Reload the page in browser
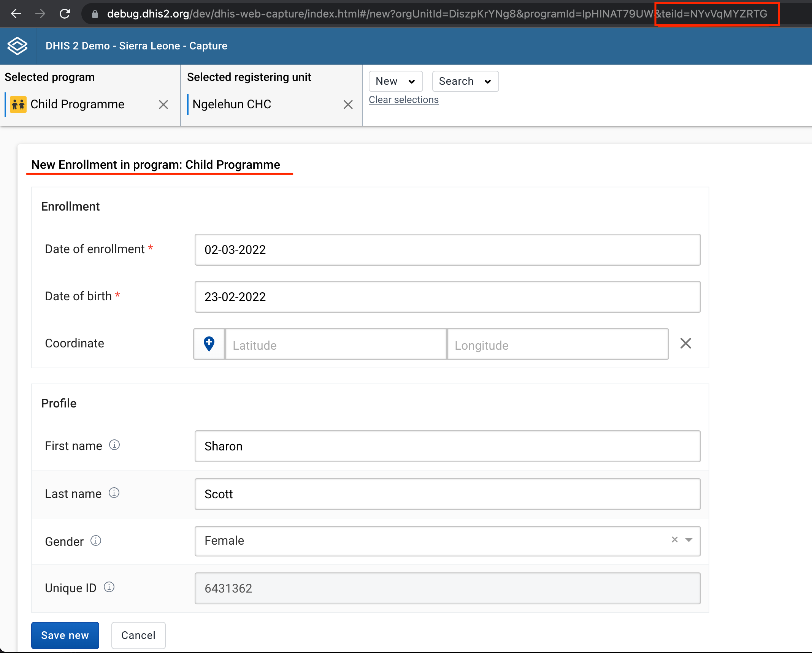The width and height of the screenshot is (812, 653). pos(65,14)
